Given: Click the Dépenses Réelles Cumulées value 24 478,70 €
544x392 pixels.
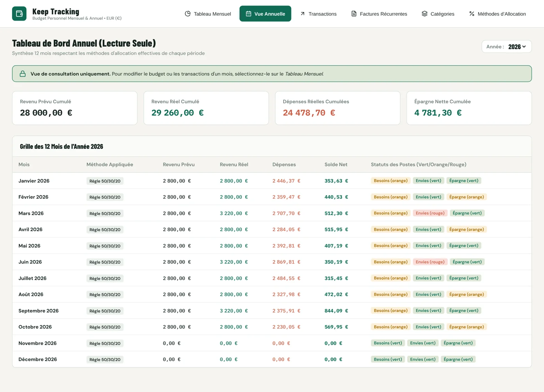Looking at the screenshot, I should (309, 113).
